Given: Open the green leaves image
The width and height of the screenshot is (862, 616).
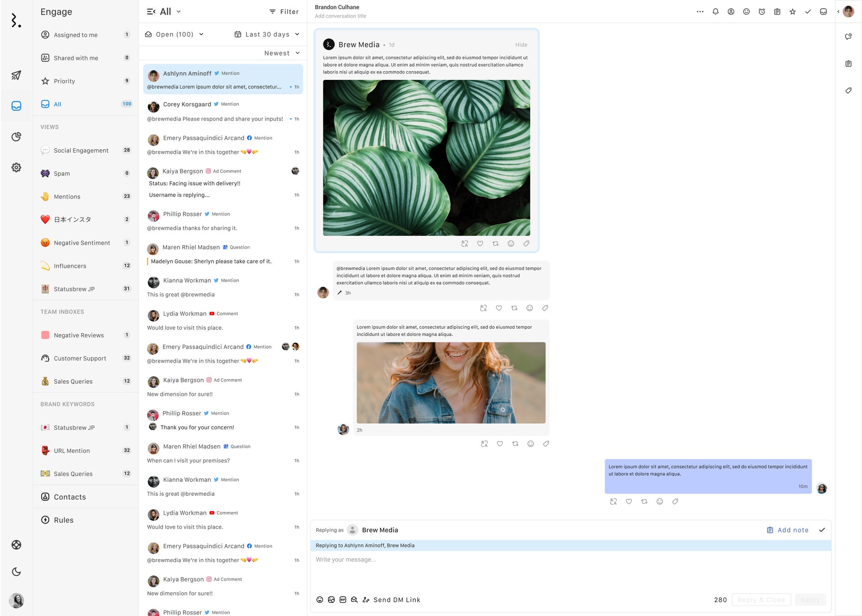Looking at the screenshot, I should pyautogui.click(x=426, y=158).
